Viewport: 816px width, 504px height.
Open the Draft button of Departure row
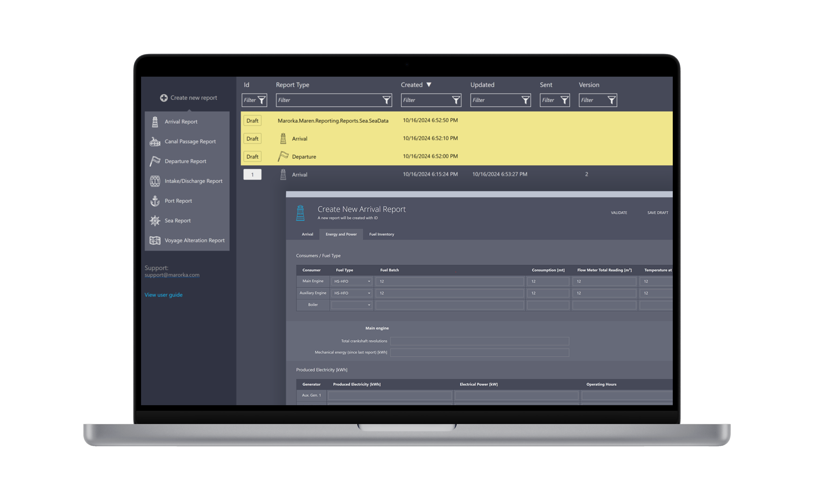252,157
